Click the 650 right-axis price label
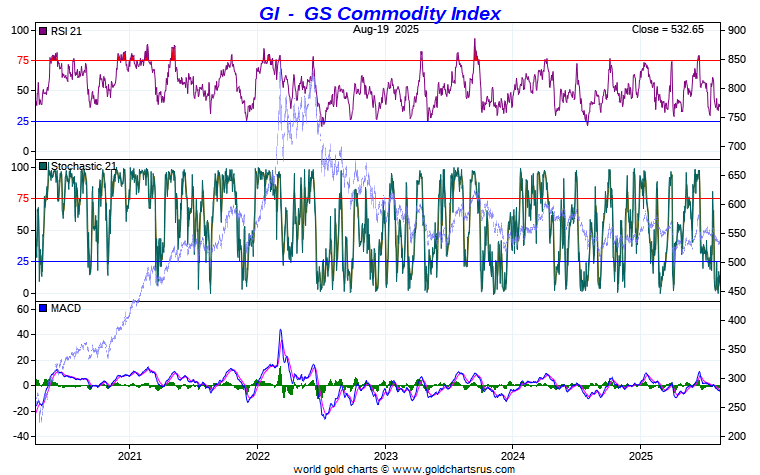 pos(736,175)
